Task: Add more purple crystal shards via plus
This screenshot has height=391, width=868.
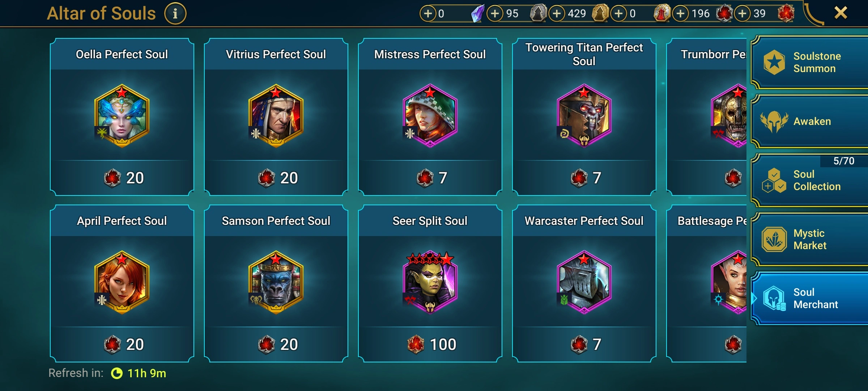Action: [428, 14]
